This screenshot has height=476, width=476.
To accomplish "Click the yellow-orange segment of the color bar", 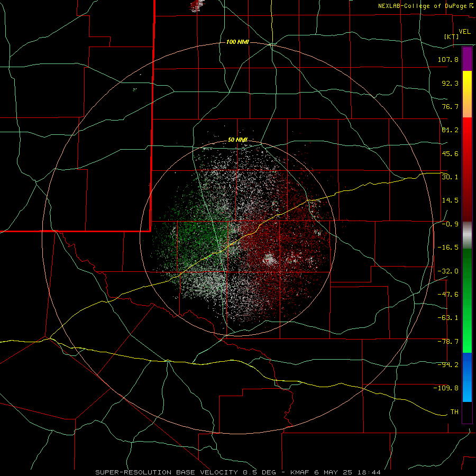I will tap(467, 94).
